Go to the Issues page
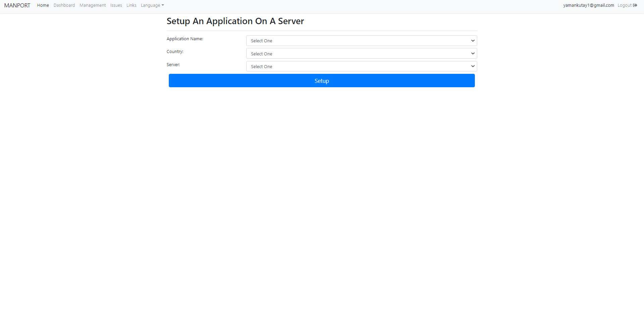This screenshot has width=644, height=309. pos(116,5)
